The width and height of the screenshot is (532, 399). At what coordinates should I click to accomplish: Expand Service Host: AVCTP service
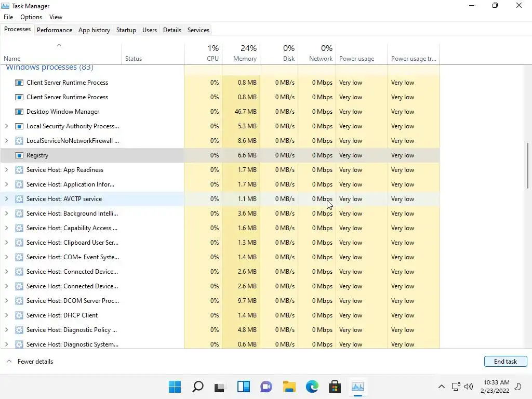point(6,199)
